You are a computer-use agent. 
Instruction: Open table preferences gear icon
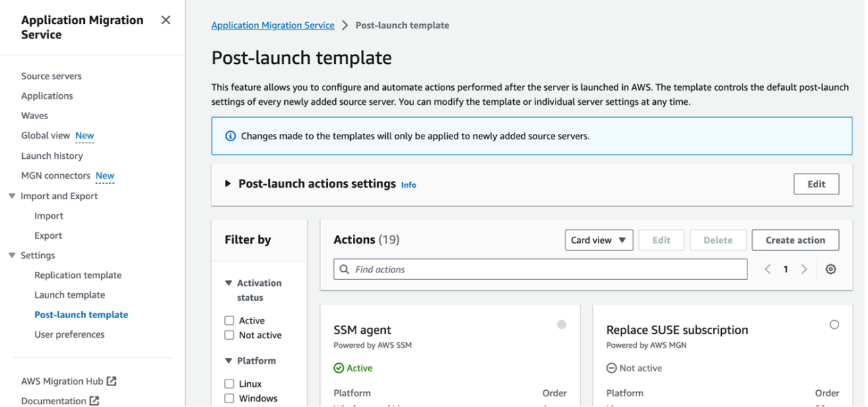coord(830,269)
